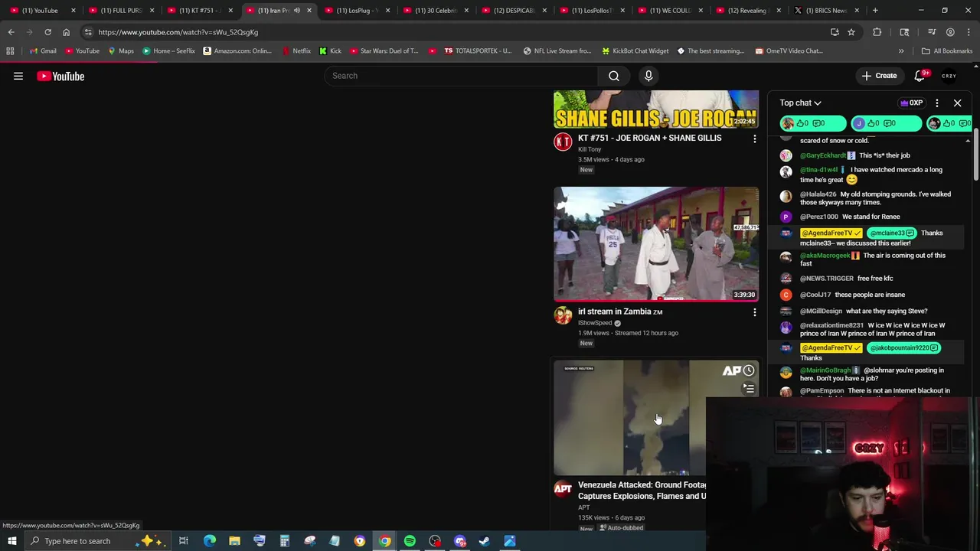Open Microsoft Edge from the taskbar
Image resolution: width=980 pixels, height=551 pixels.
click(x=209, y=541)
